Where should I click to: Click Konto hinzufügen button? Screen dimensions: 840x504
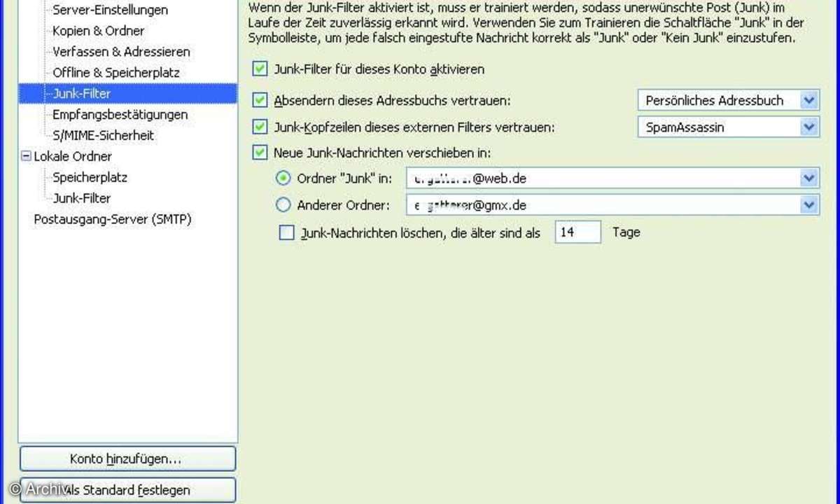[x=127, y=458]
